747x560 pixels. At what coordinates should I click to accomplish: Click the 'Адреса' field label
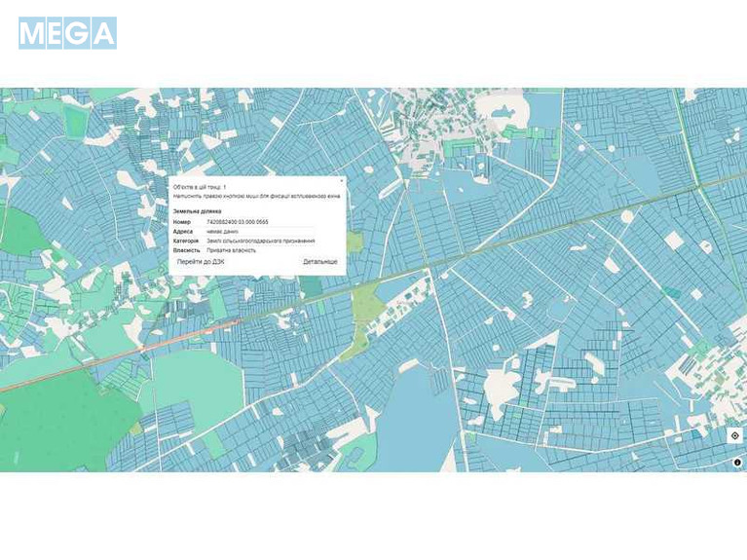[183, 232]
